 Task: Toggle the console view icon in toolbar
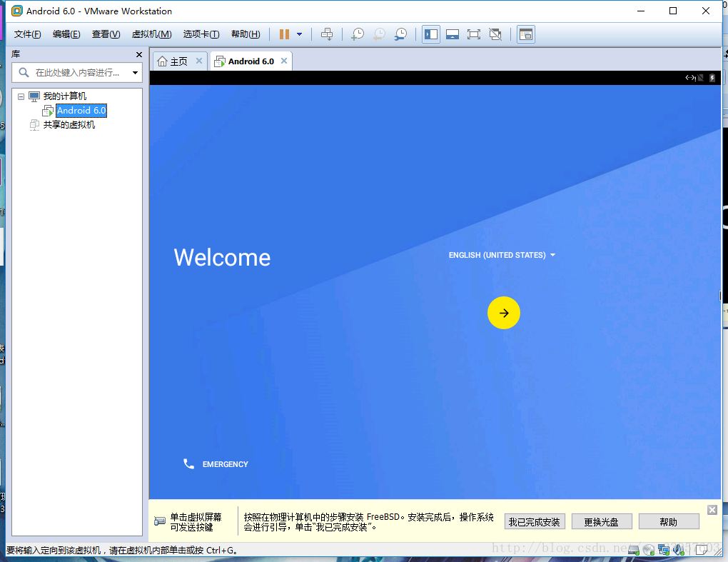pos(526,34)
